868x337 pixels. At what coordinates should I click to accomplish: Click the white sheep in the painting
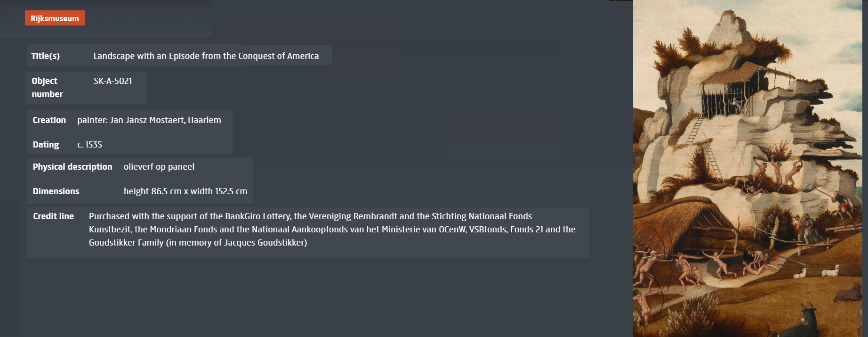pos(831,271)
